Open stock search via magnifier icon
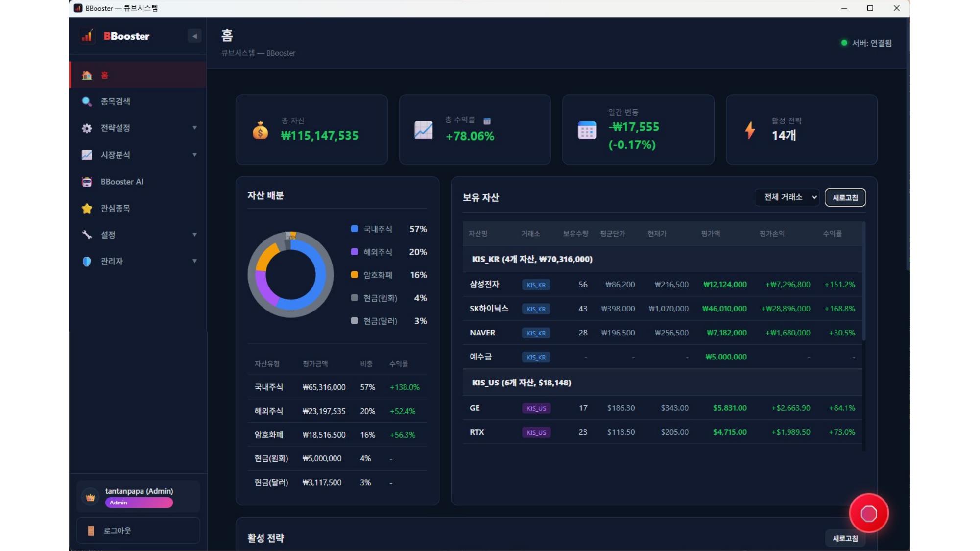Screen dimensions: 980x551 point(87,101)
